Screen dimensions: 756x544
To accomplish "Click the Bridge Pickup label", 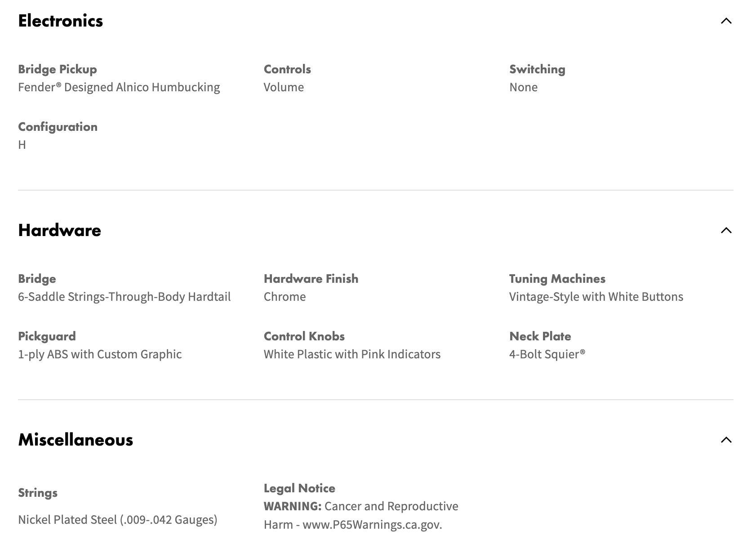I will point(58,69).
